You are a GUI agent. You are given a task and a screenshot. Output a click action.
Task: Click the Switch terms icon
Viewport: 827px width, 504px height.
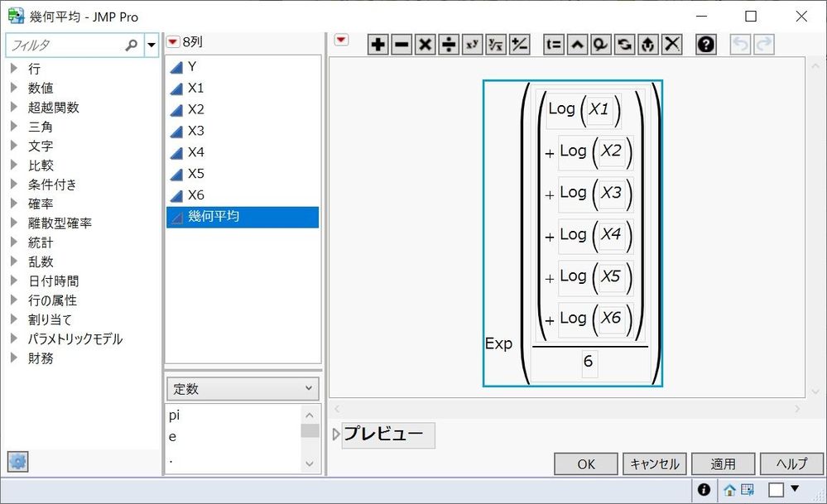624,45
